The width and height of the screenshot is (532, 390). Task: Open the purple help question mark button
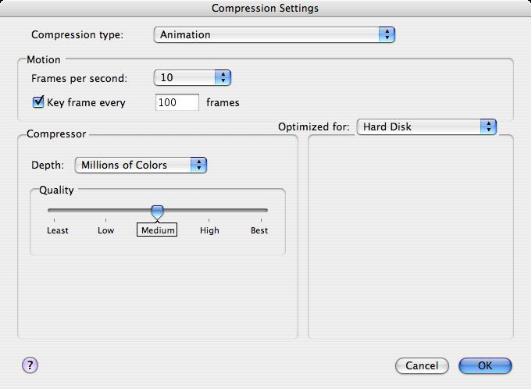(30, 365)
